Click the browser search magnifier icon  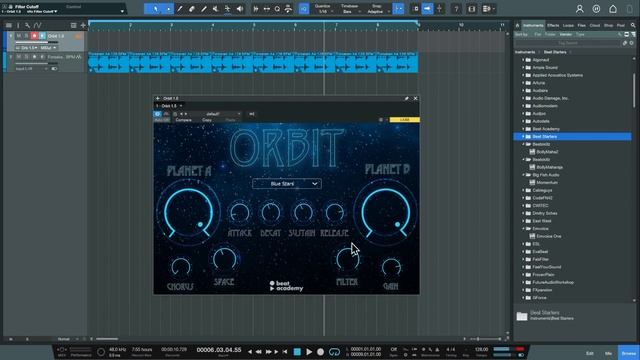[x=633, y=25]
